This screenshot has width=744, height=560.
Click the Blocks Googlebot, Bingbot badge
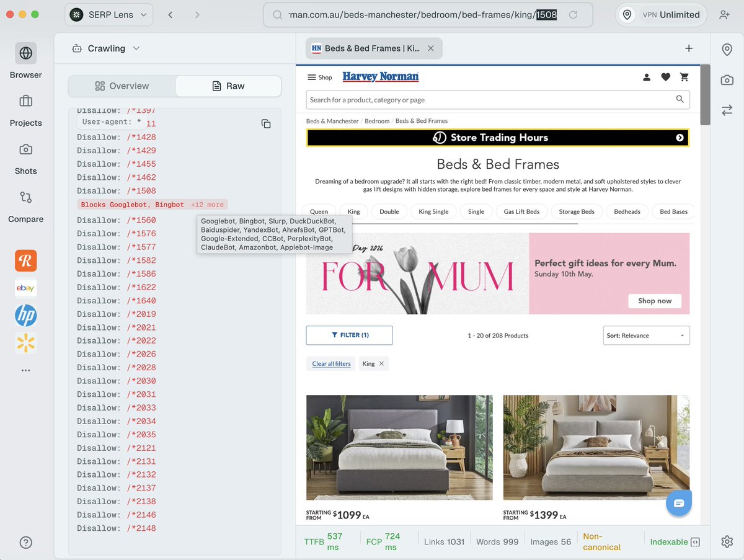click(x=153, y=205)
